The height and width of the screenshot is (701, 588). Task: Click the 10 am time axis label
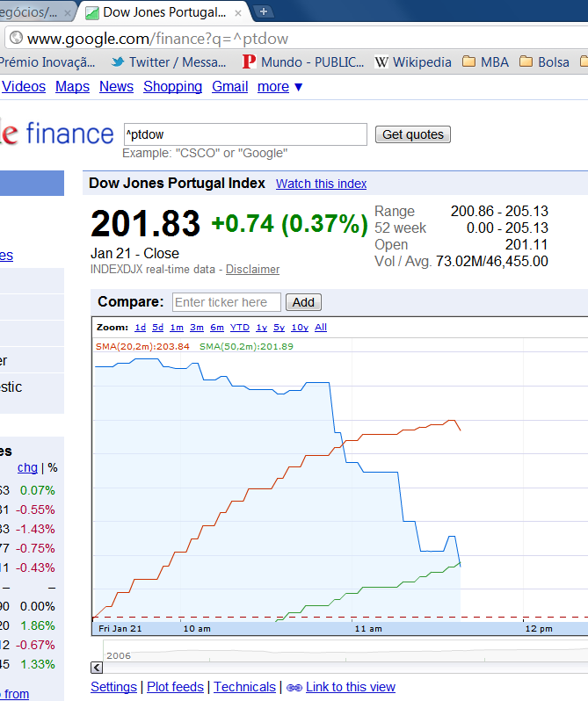[x=197, y=629]
